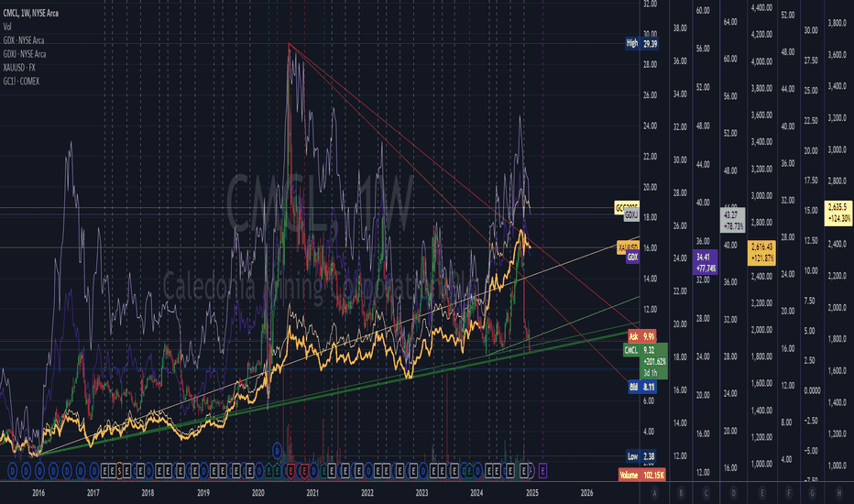
Task: Click the orange XAUUSD series tag
Action: coord(628,248)
